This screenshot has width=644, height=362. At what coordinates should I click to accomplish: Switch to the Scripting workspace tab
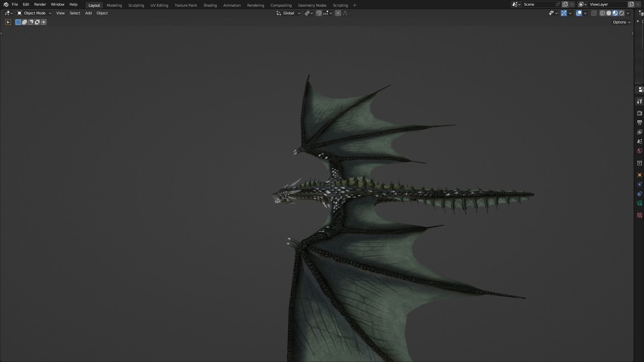[x=340, y=5]
